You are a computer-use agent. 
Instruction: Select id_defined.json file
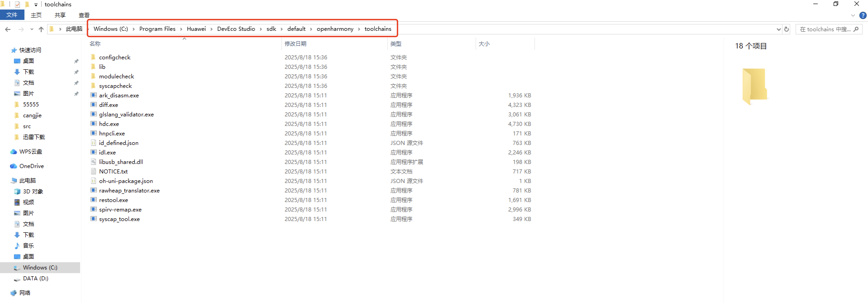click(119, 143)
